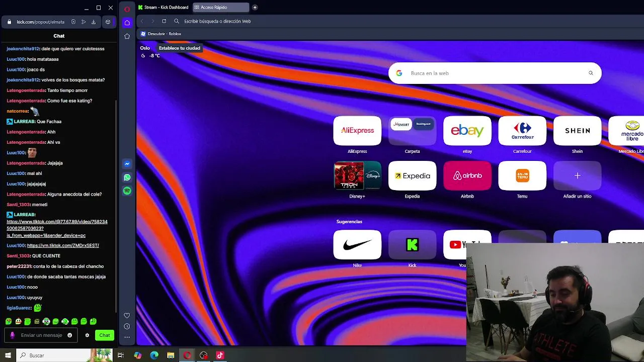The width and height of the screenshot is (644, 362).
Task: Open the Carpeta folder speed dial
Action: click(x=412, y=131)
